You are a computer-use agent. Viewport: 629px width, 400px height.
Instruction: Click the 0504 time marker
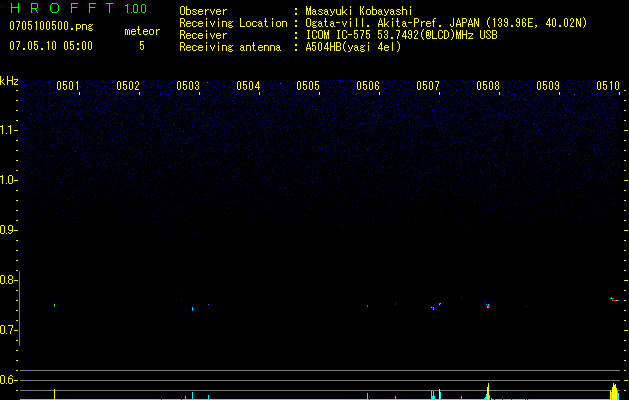248,86
